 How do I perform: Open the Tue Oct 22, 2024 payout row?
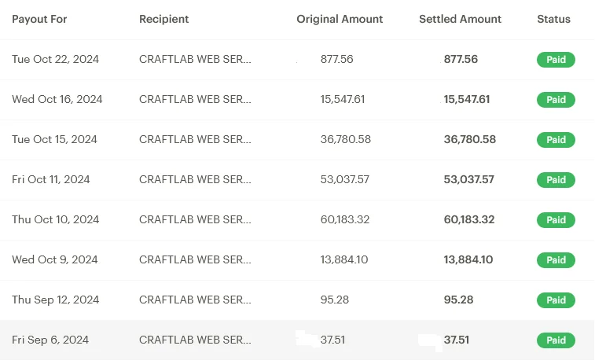coord(297,60)
